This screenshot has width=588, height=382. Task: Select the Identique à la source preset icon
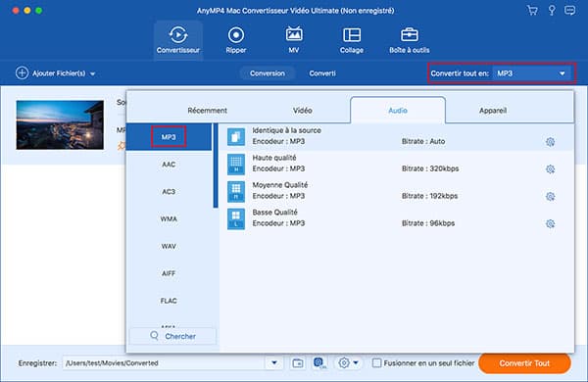coord(236,137)
